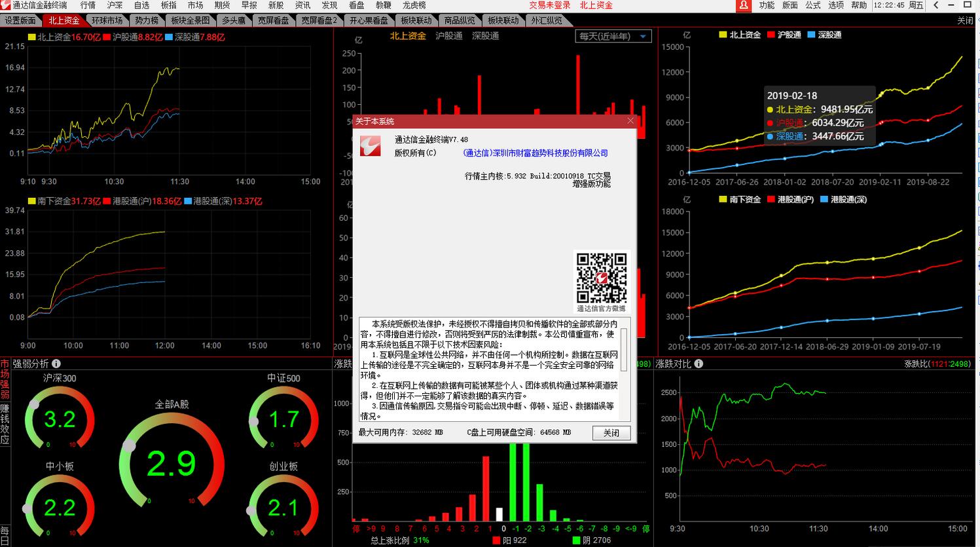This screenshot has height=547, width=980.
Task: Switch to the 多头鹰 tab
Action: coord(234,20)
